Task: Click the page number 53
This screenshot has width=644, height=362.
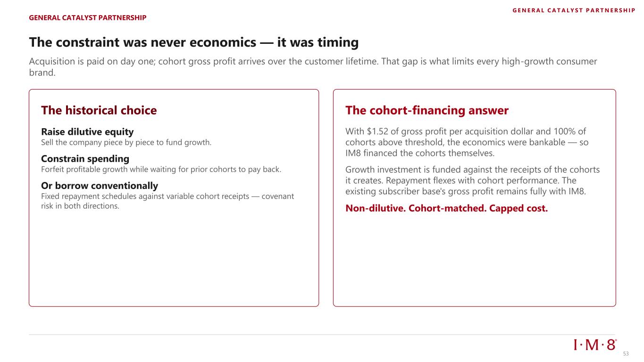Action: click(626, 354)
